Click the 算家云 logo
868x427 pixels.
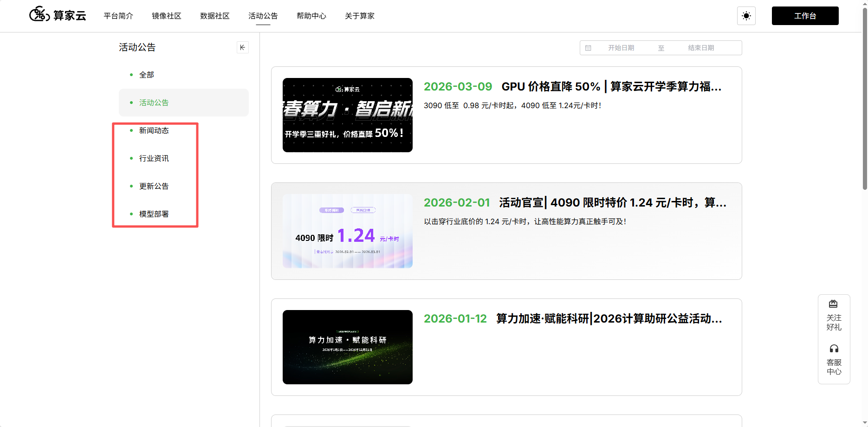tap(58, 15)
